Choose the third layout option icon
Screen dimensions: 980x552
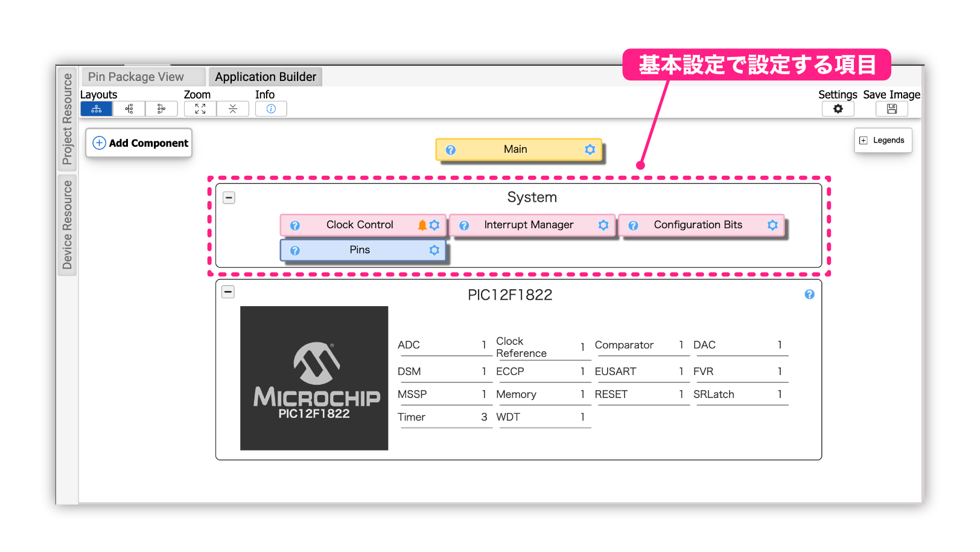(x=162, y=109)
